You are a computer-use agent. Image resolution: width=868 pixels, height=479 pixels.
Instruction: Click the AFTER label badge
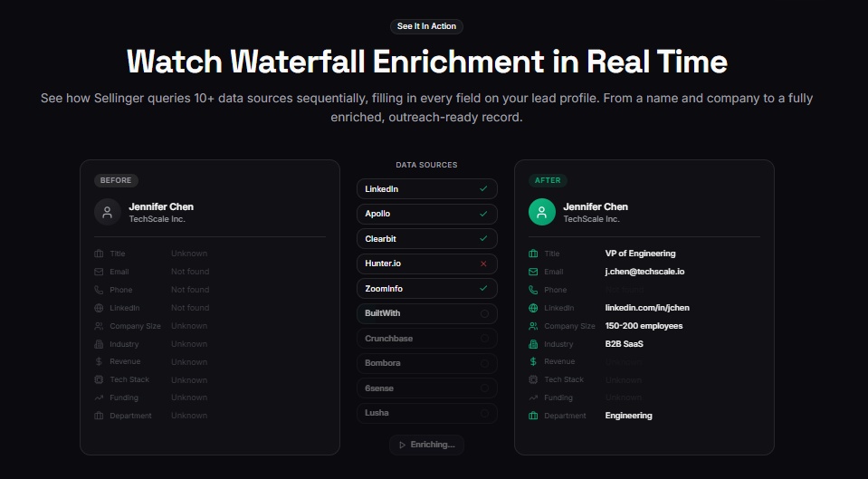548,180
